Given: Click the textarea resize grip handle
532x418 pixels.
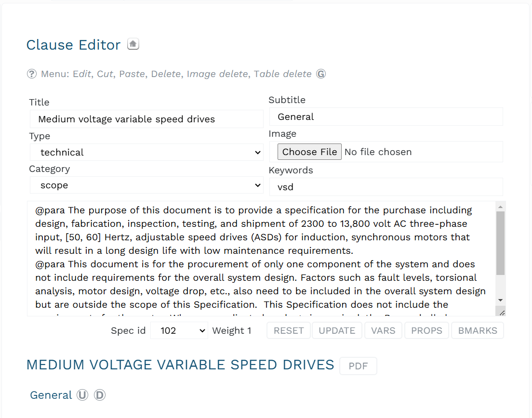Looking at the screenshot, I should [x=502, y=313].
